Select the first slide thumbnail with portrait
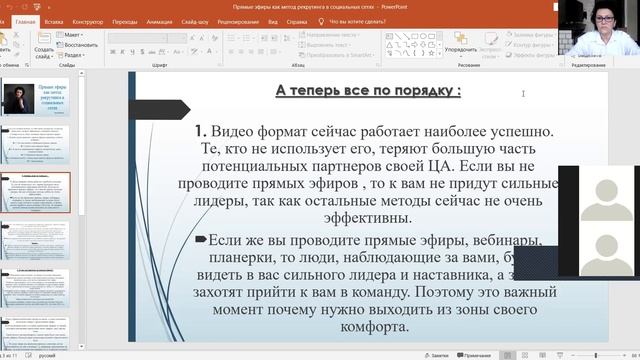The image size is (640, 360). click(36, 98)
